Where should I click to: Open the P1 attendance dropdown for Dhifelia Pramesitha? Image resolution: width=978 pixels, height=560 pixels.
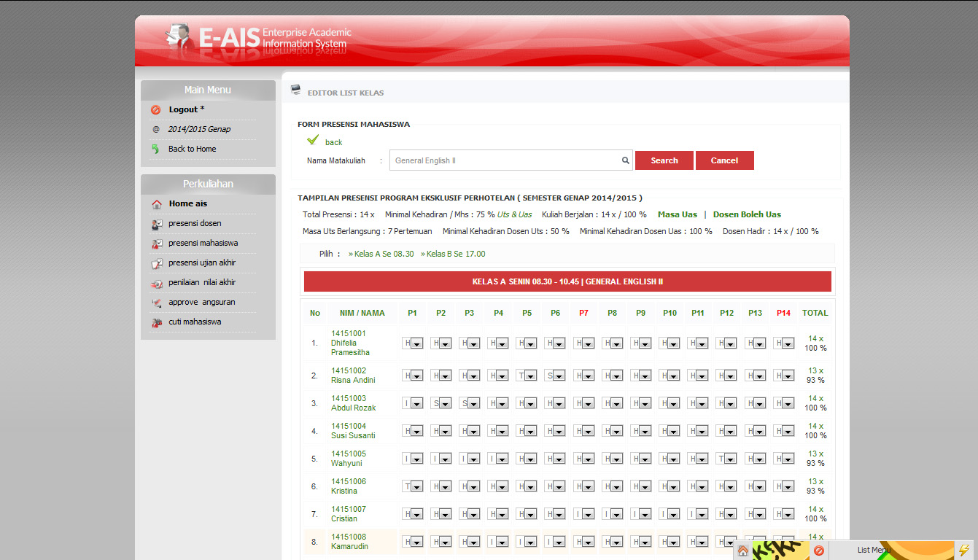[412, 343]
